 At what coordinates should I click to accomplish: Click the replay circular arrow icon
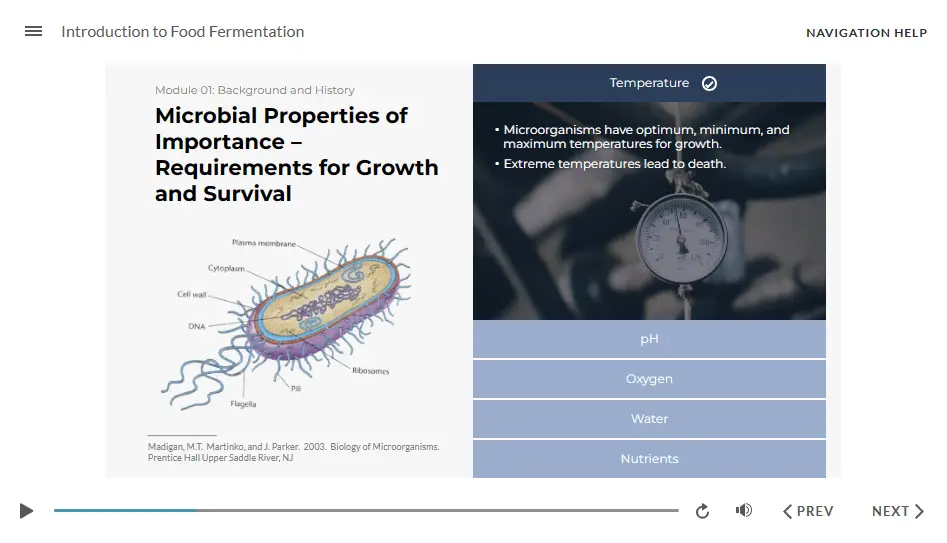702,511
